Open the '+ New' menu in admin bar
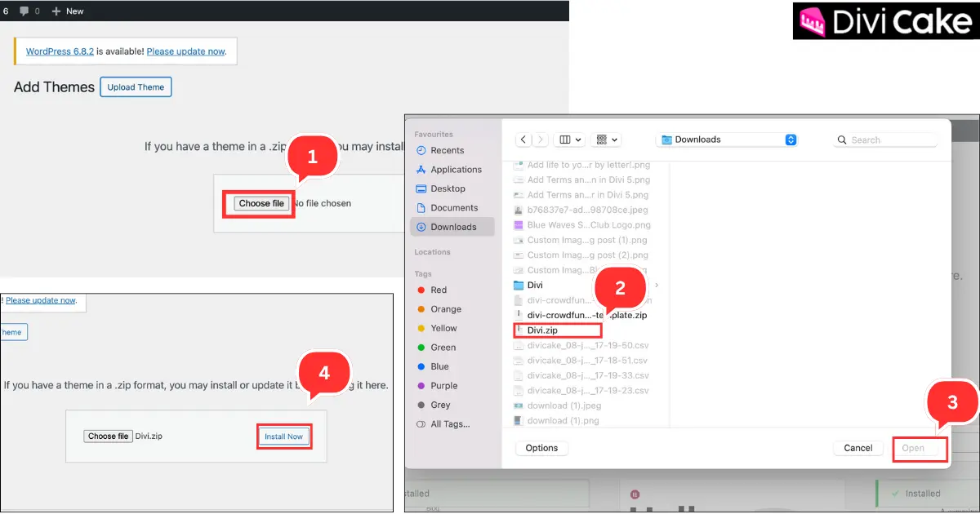 pyautogui.click(x=68, y=11)
